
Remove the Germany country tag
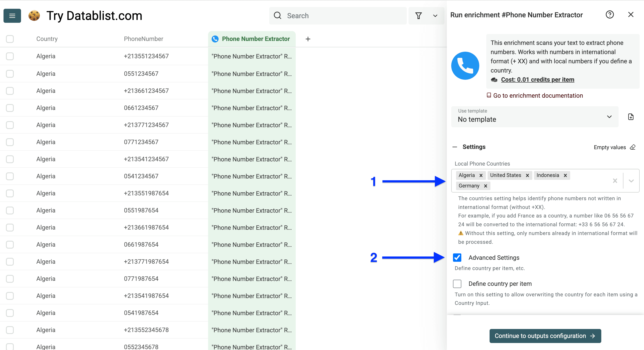point(485,186)
